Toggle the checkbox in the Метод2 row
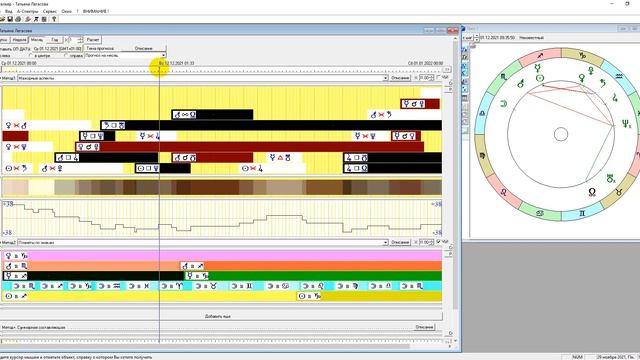This screenshot has width=640, height=360. point(439,242)
